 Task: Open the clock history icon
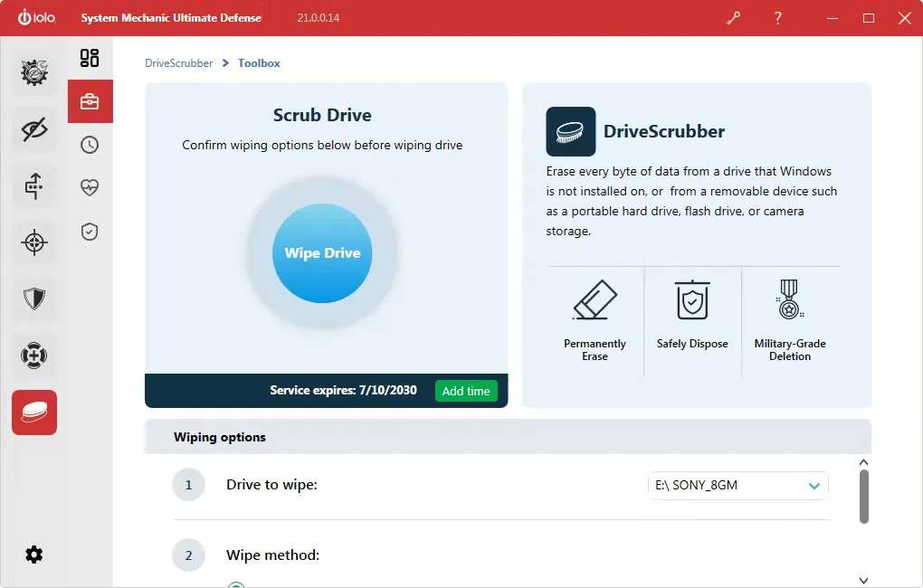(90, 145)
